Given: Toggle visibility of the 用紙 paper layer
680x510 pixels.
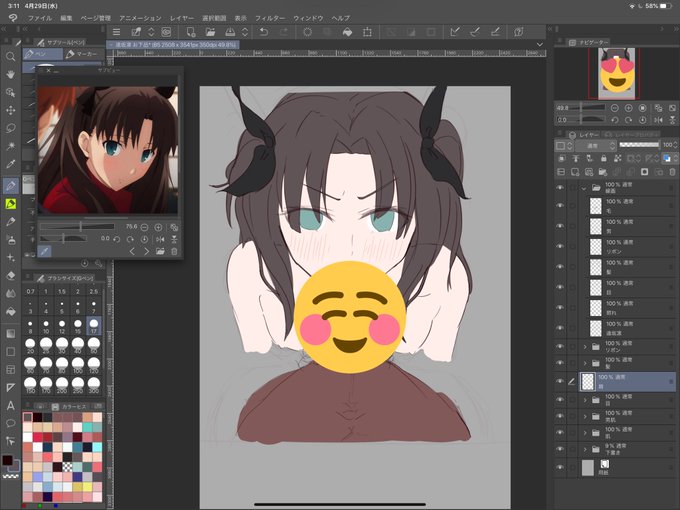Looking at the screenshot, I should [x=560, y=468].
